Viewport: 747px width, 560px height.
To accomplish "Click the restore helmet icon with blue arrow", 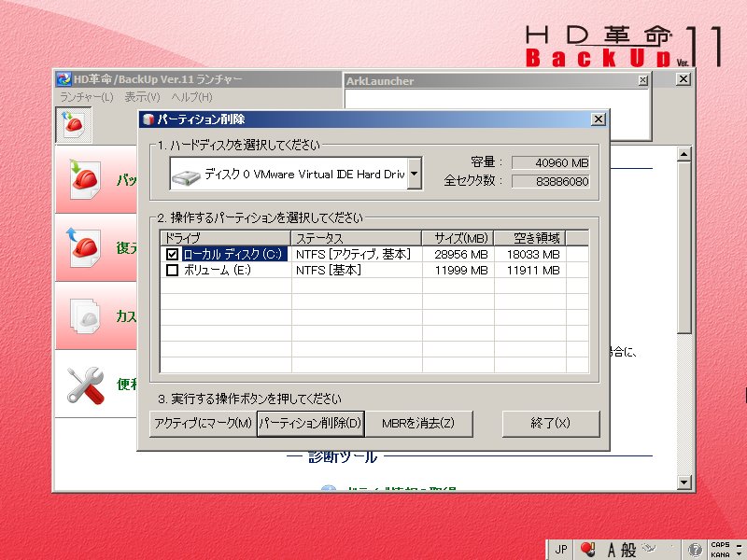I will click(84, 246).
